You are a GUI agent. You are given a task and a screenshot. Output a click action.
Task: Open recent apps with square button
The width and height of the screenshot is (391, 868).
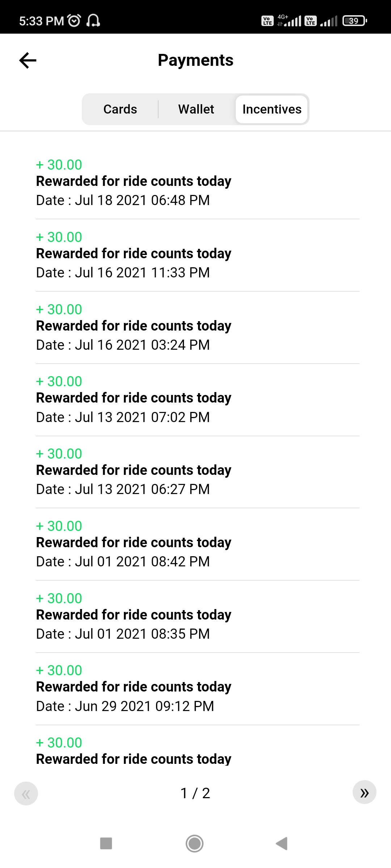coord(106,843)
